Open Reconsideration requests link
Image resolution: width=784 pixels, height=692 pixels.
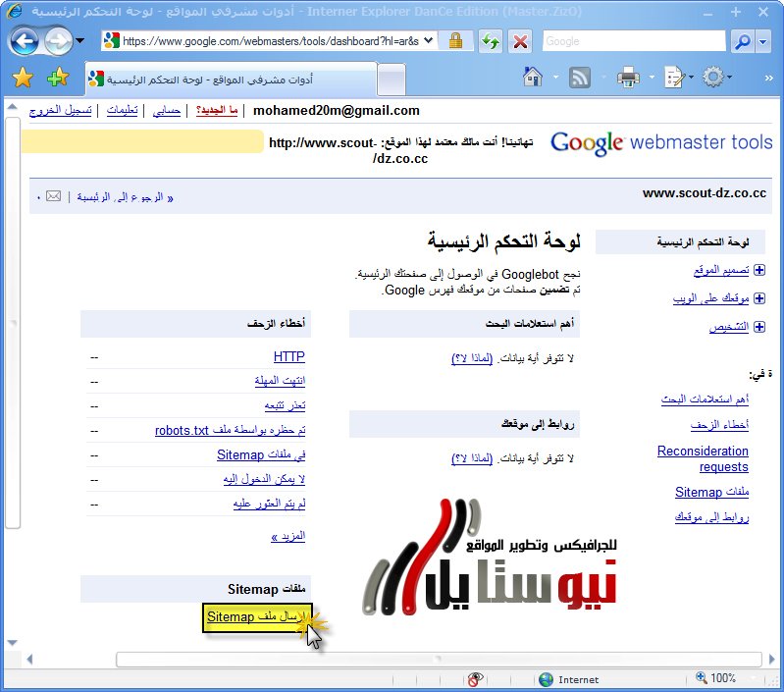703,458
